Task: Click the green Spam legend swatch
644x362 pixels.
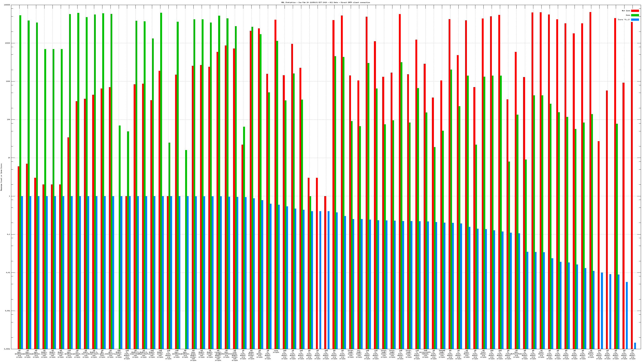Action: point(635,15)
